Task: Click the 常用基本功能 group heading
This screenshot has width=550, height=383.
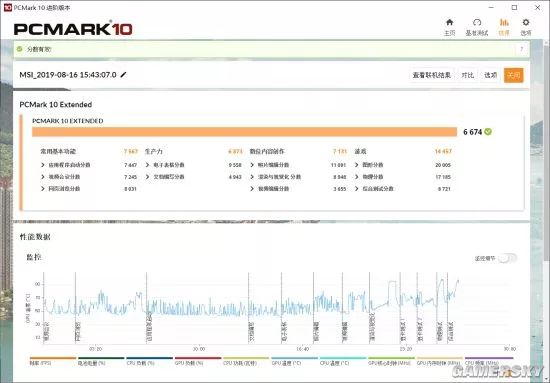Action: 58,151
